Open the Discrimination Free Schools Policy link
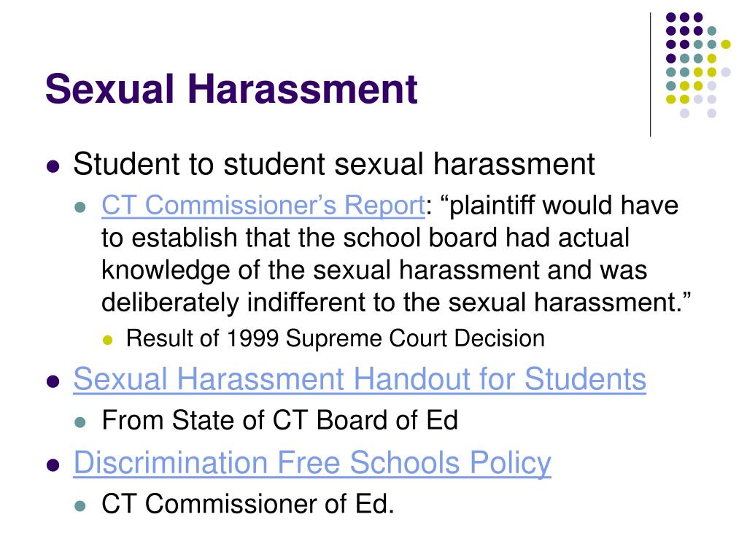747x560 pixels. click(312, 462)
